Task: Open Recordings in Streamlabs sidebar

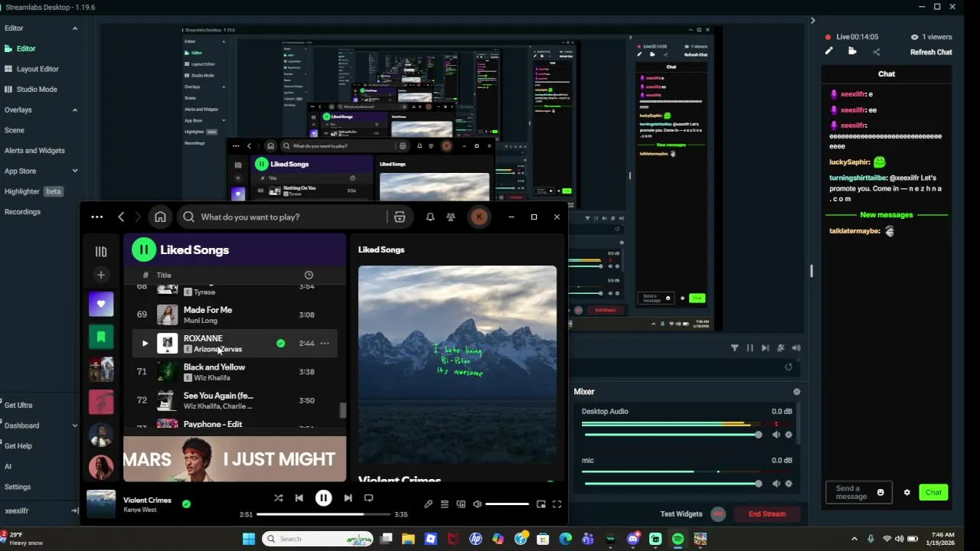Action: coord(22,212)
